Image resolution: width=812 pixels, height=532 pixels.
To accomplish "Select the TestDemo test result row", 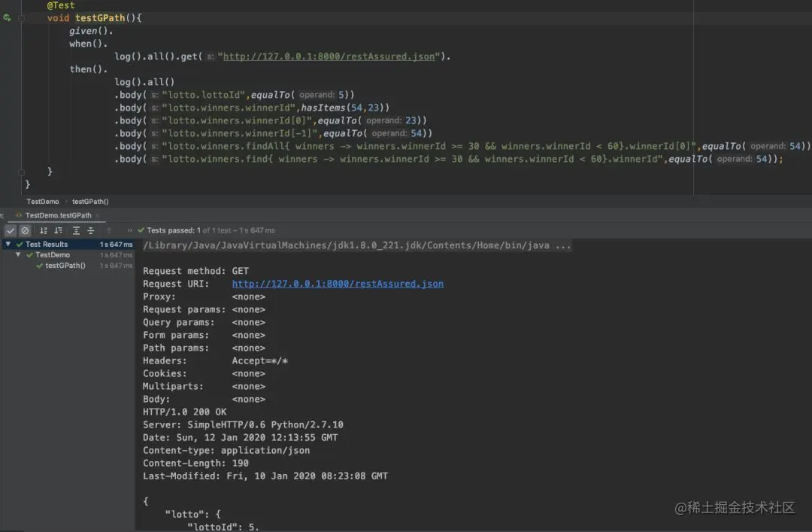I will click(68, 254).
